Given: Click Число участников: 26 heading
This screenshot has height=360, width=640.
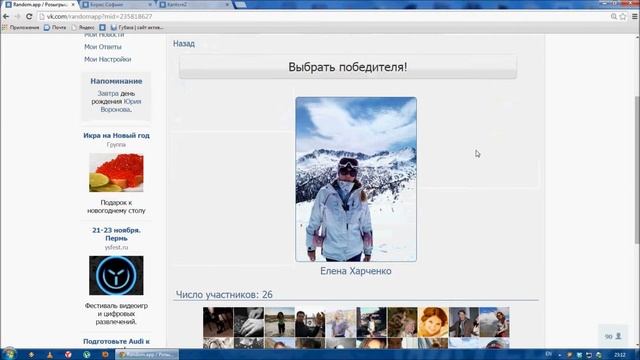Looking at the screenshot, I should [224, 294].
